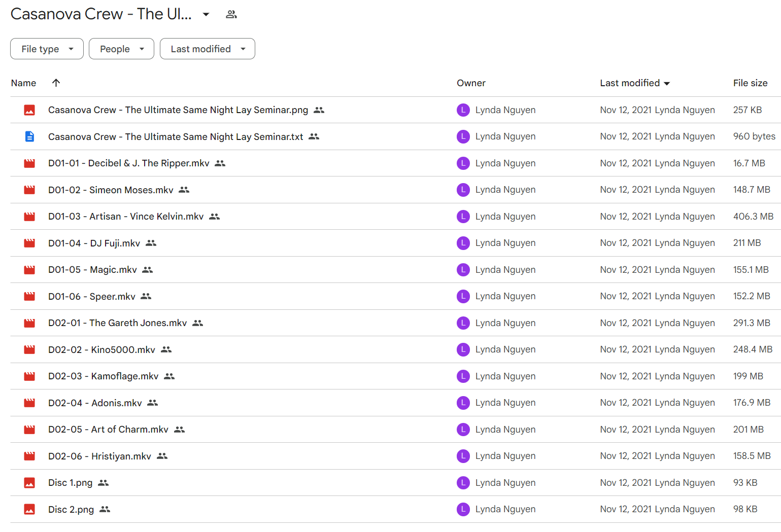Select D02-04 - Adonis.mkv

(95, 403)
